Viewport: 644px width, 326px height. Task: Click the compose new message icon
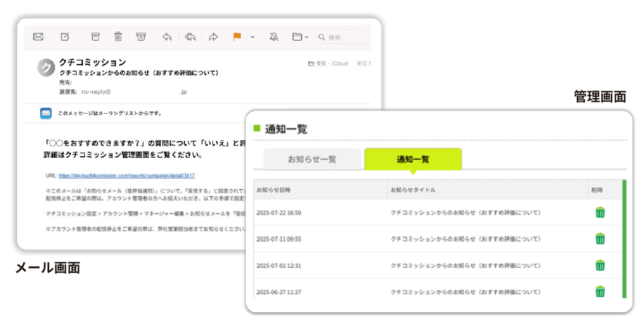coord(65,37)
